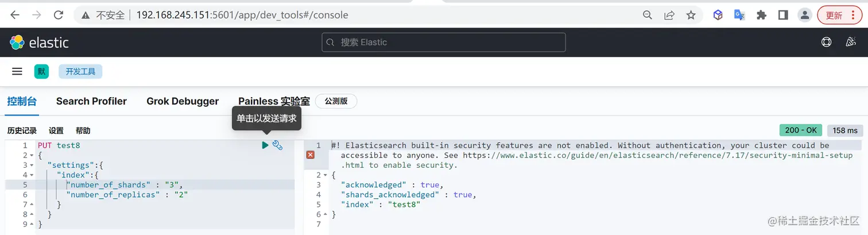Click the 公测版 beta badge

[x=336, y=101]
